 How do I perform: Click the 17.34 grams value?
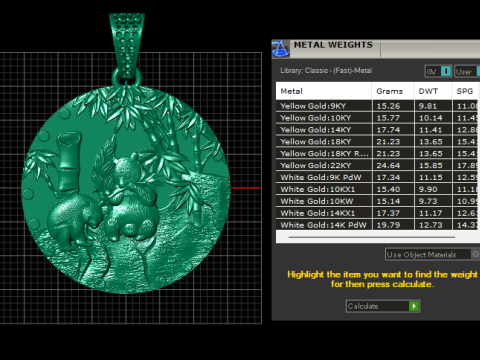(388, 177)
